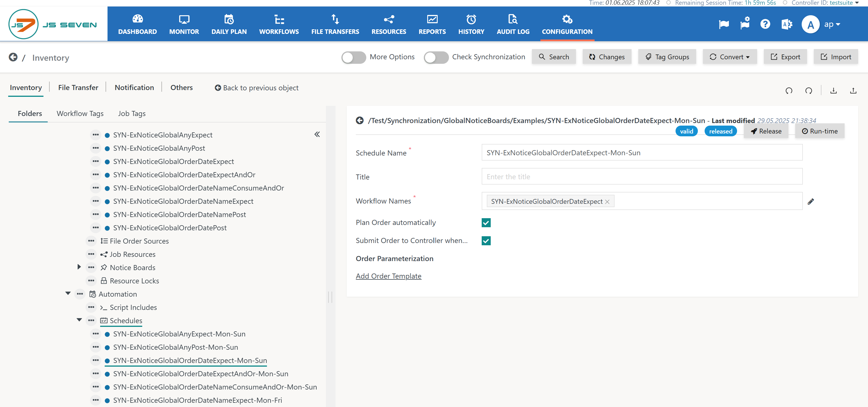Toggle the Check Synchronization switch

(x=436, y=57)
